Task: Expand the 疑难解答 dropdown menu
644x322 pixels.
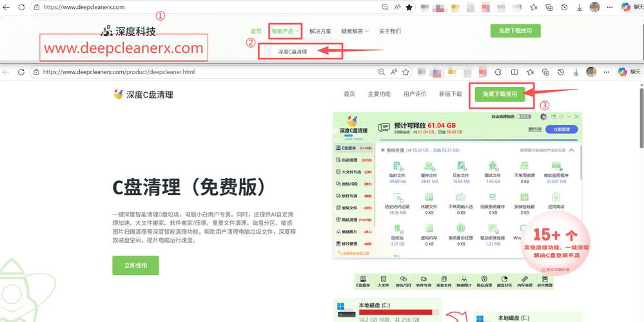Action: (355, 31)
